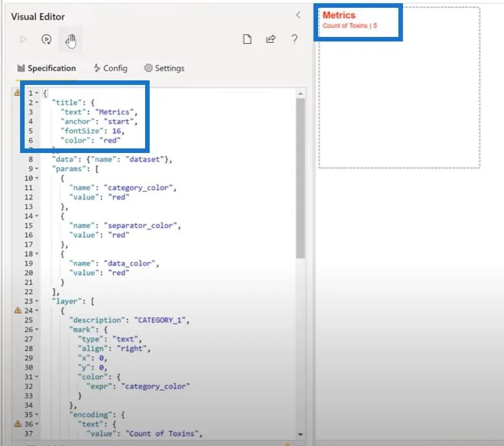This screenshot has width=504, height=446.
Task: Click the warning icon beside line 24
Action: (x=17, y=311)
